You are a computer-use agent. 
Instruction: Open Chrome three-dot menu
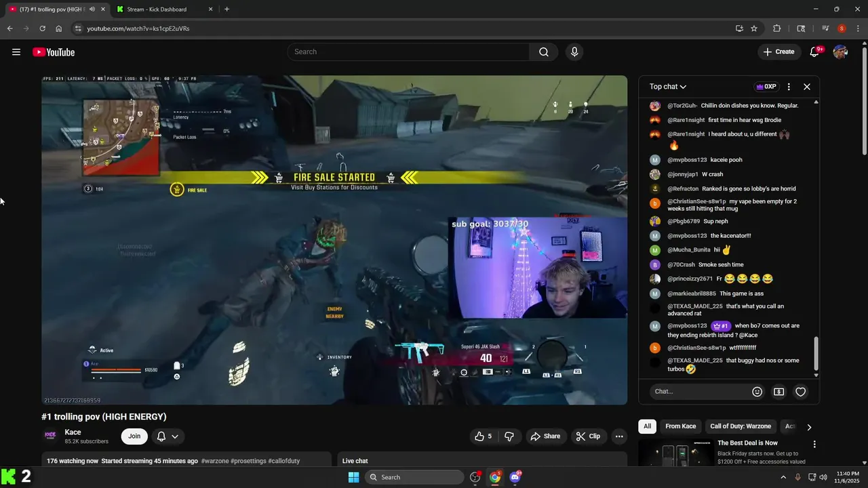tap(859, 28)
